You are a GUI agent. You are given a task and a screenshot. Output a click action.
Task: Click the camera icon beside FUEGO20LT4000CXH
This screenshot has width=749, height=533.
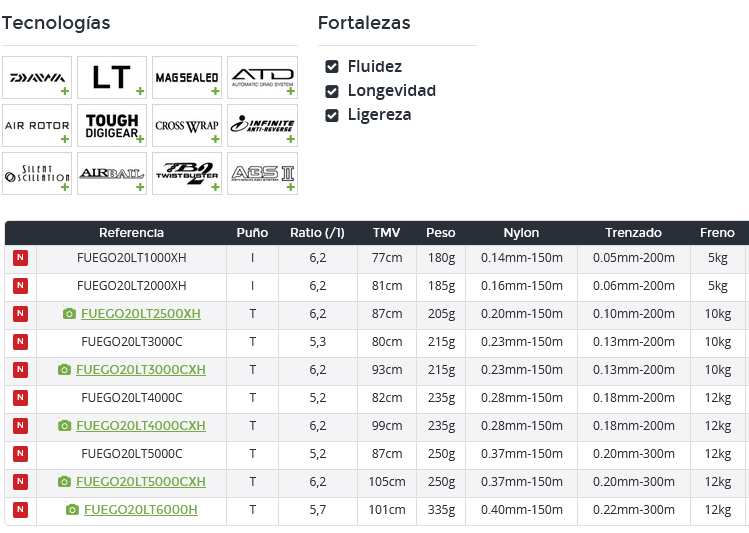pyautogui.click(x=64, y=426)
